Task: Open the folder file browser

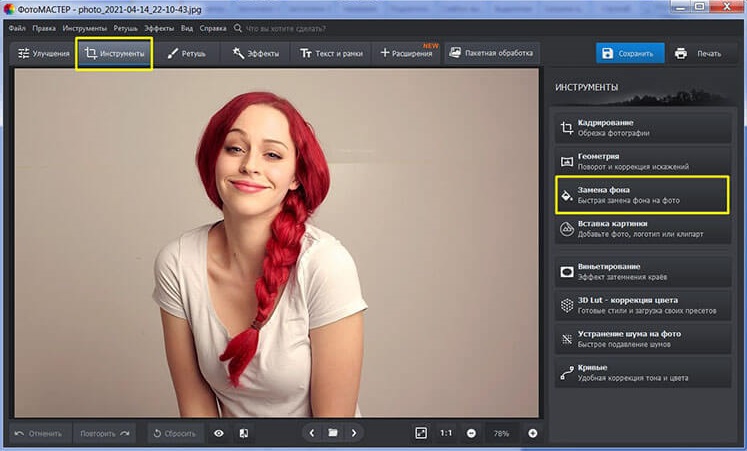Action: (x=333, y=433)
